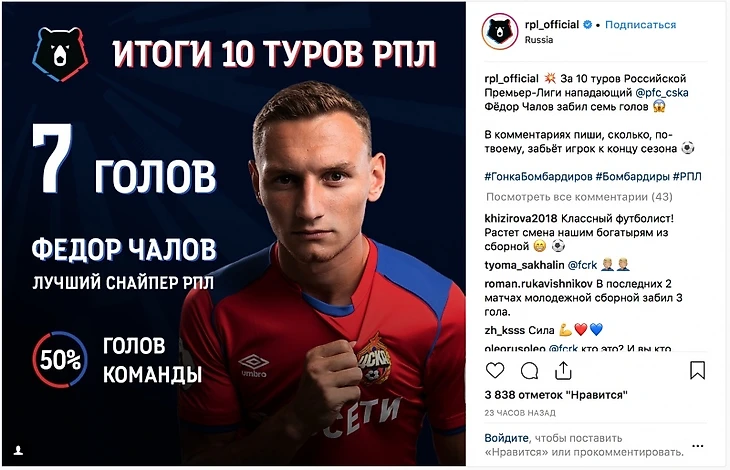Expand all comments via Посмотреть все комментарии (43)
730x470 pixels.
579,197
